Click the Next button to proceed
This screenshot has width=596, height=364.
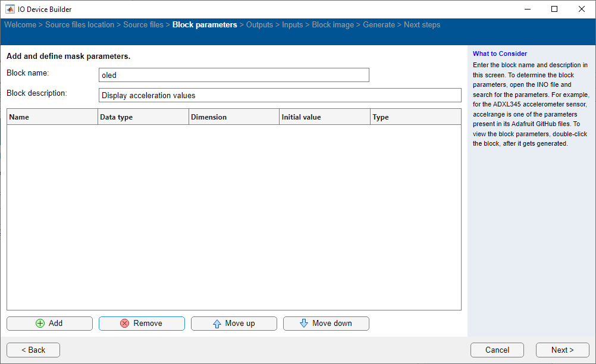coord(562,350)
